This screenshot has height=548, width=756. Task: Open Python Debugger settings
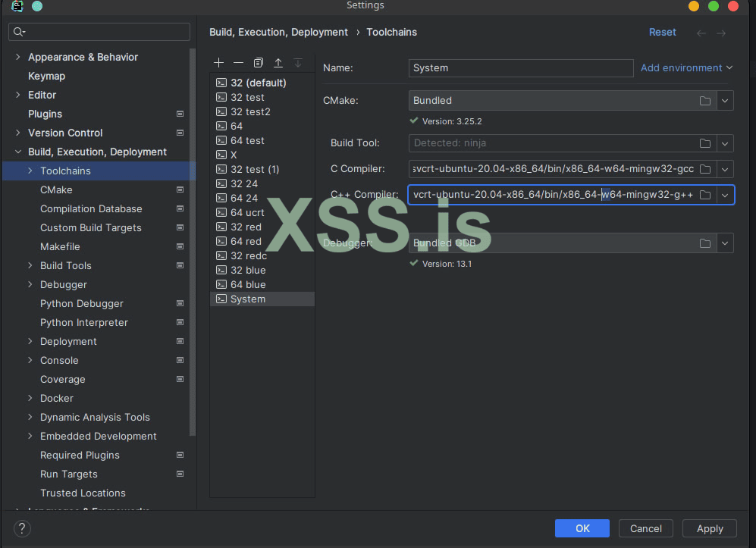click(81, 304)
